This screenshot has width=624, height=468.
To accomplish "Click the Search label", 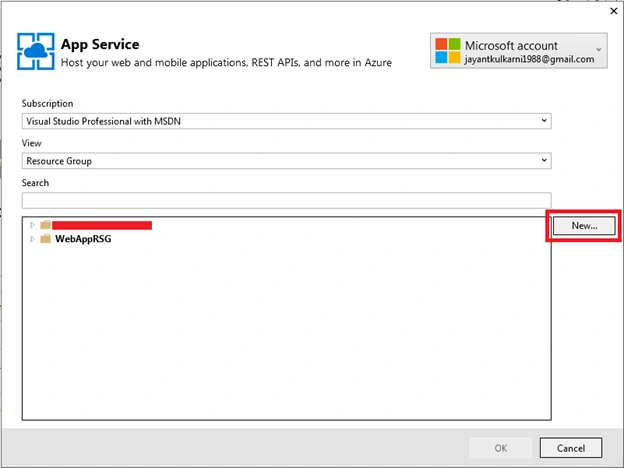I will pyautogui.click(x=35, y=183).
